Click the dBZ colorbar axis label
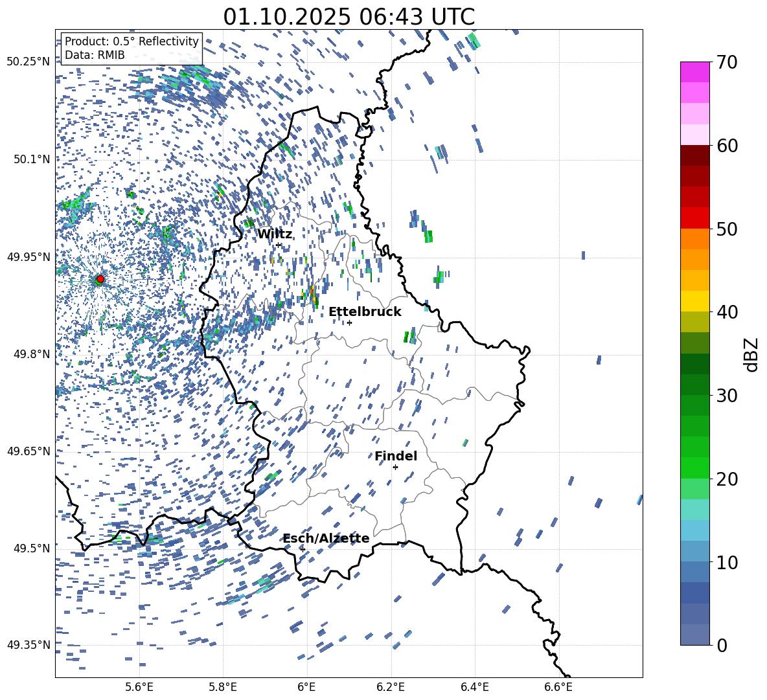This screenshot has width=767, height=700. [751, 354]
